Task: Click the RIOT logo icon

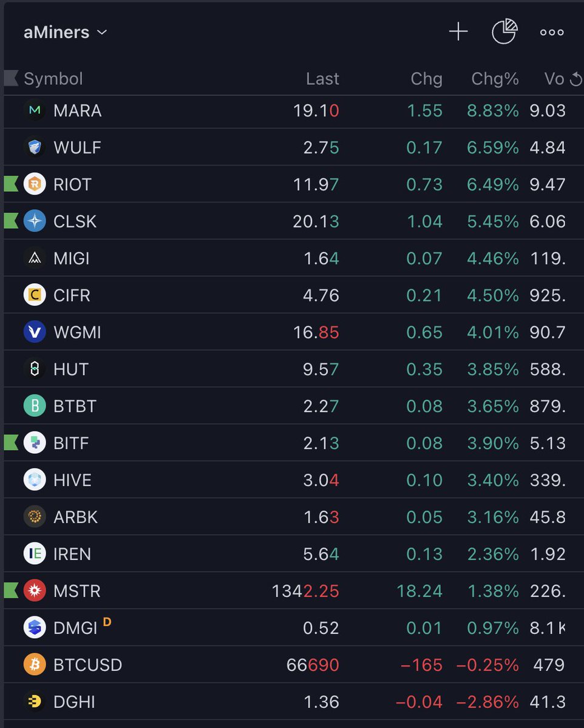Action: (35, 184)
